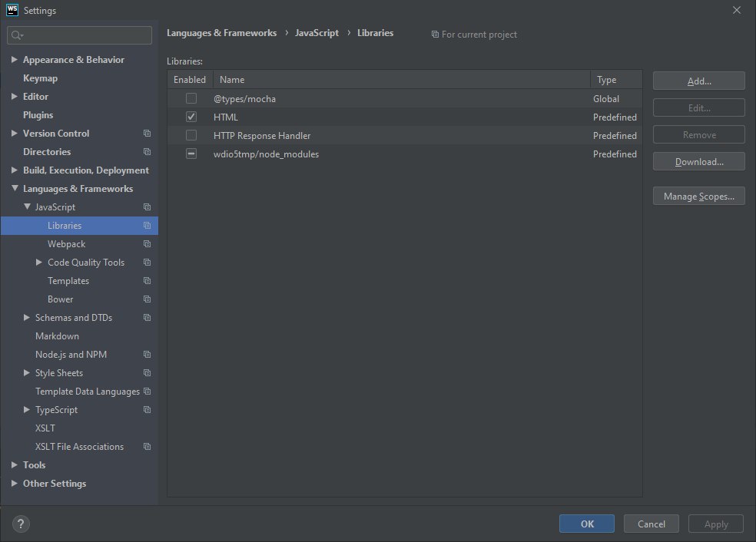Click the help question mark button

click(21, 524)
